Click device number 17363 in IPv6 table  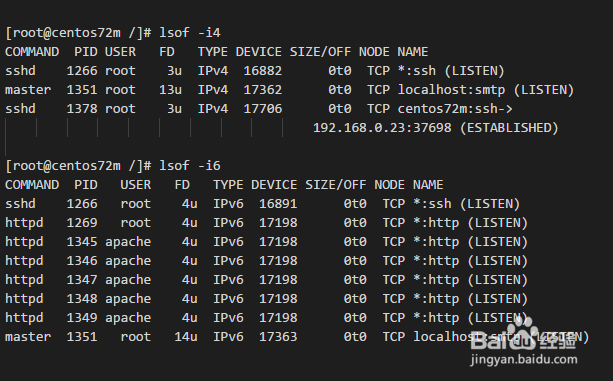point(278,337)
